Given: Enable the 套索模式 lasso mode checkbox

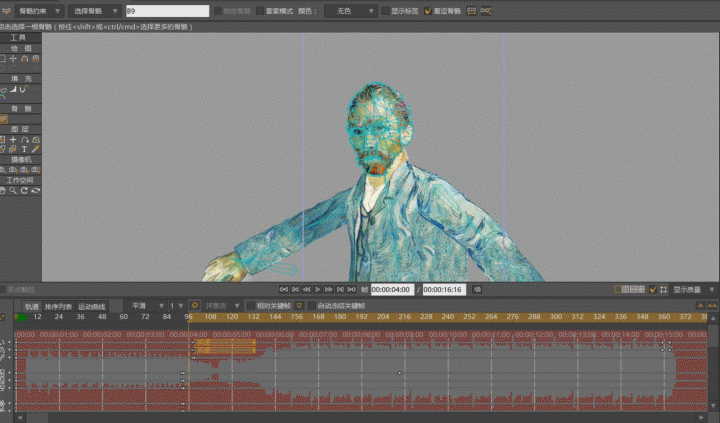Looking at the screenshot, I should (x=260, y=11).
